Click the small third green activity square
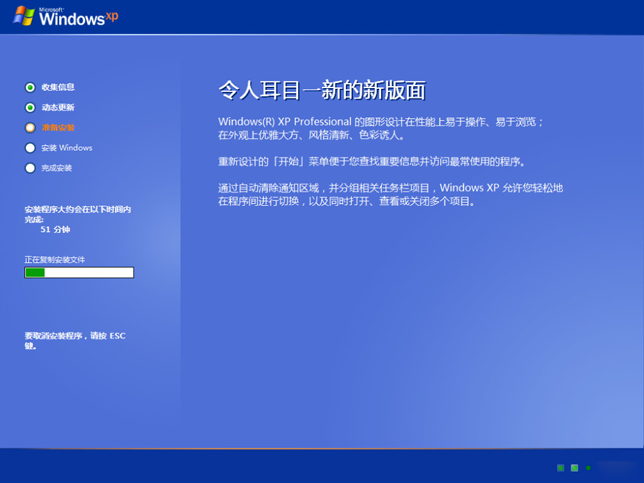This screenshot has height=483, width=644. 589,468
